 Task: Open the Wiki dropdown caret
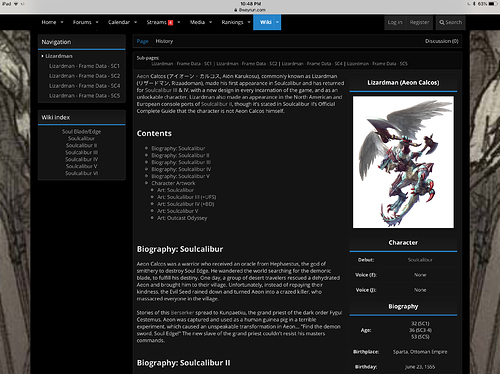(277, 22)
